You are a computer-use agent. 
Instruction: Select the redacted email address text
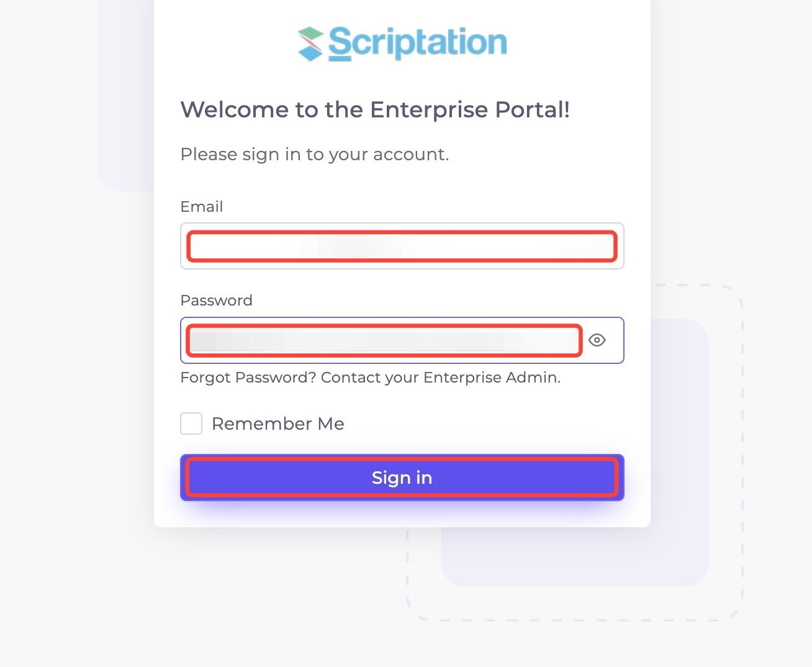pyautogui.click(x=402, y=247)
